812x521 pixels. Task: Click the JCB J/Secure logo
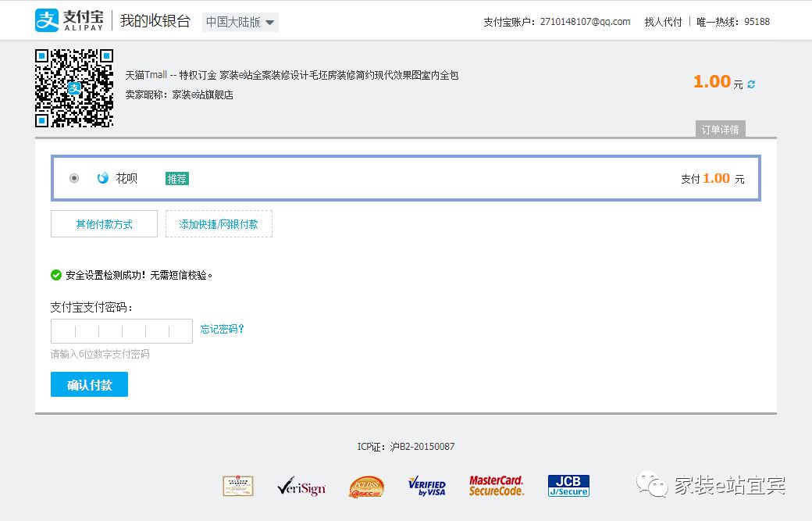pos(568,486)
